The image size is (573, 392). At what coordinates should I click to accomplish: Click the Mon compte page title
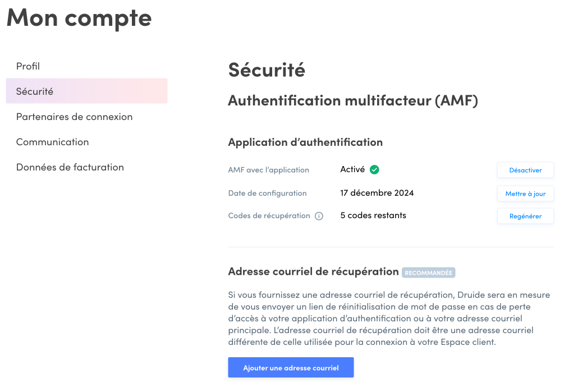[x=79, y=17]
